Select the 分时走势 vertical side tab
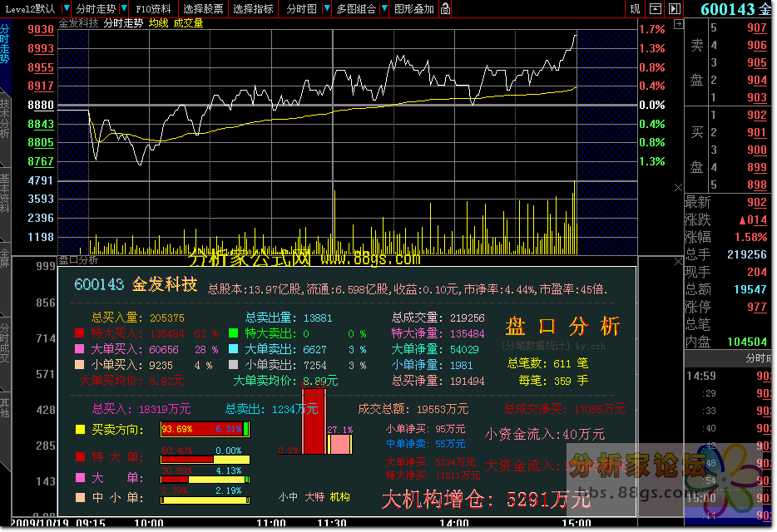This screenshot has width=777, height=532. tap(4, 45)
